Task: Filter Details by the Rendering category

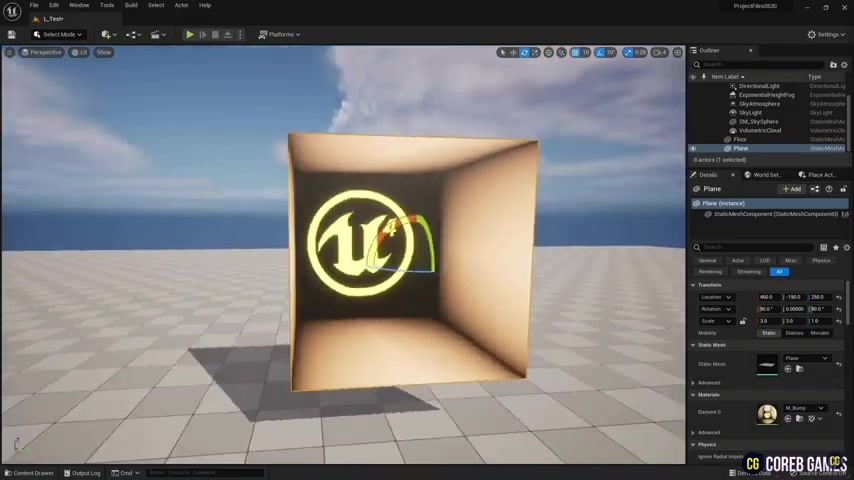Action: [x=710, y=271]
